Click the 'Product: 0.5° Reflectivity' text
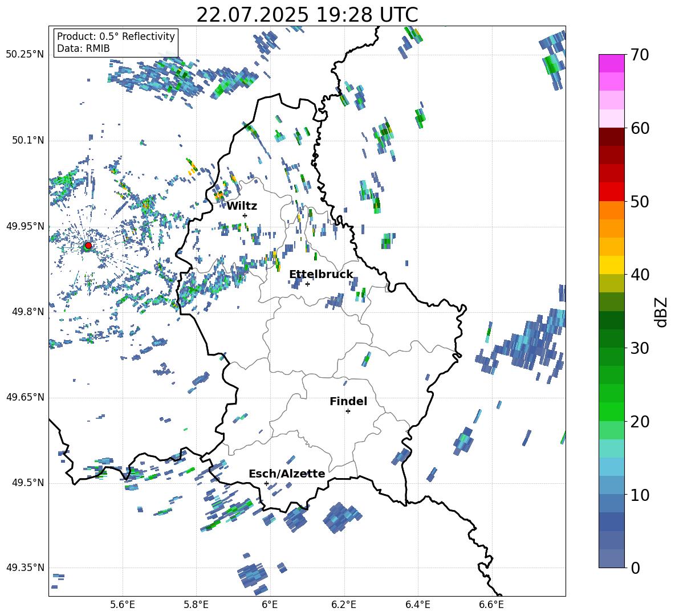Screen dimensions: 675x616 (116, 36)
